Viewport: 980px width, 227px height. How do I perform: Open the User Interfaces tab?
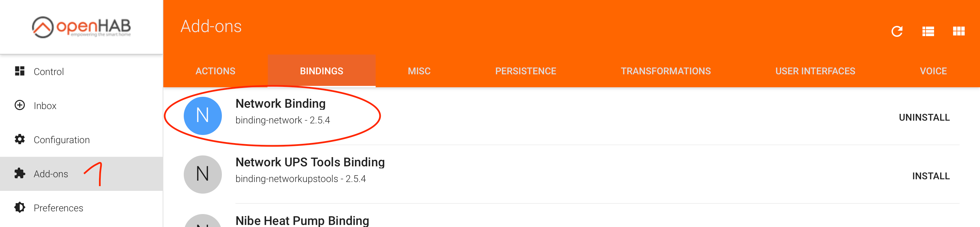coord(815,71)
